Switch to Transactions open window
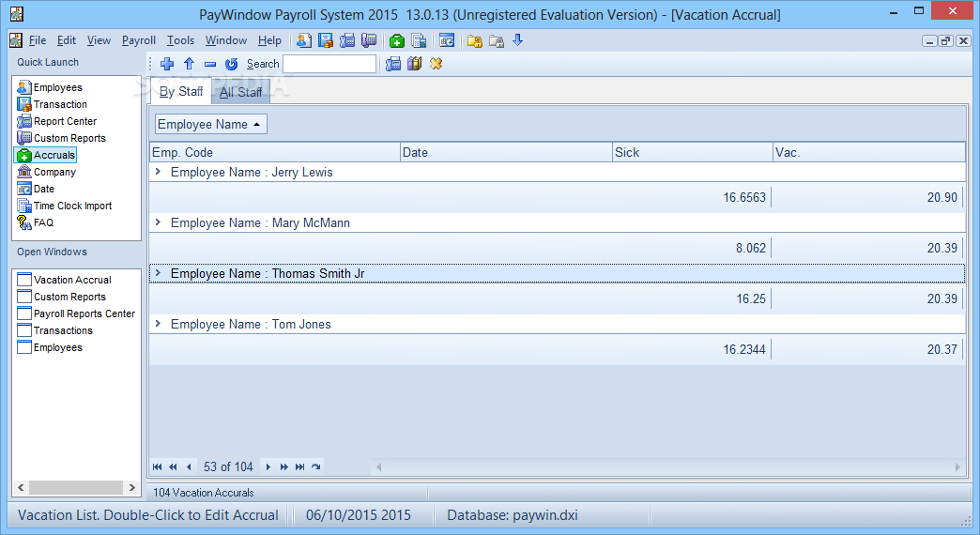This screenshot has height=535, width=980. 55,330
